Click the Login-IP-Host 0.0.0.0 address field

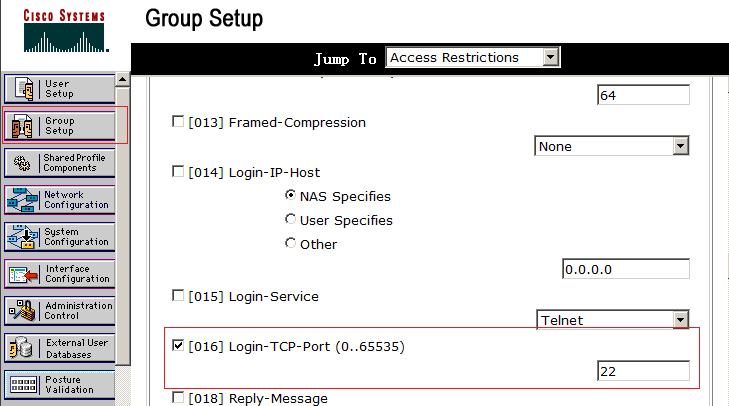point(626,269)
